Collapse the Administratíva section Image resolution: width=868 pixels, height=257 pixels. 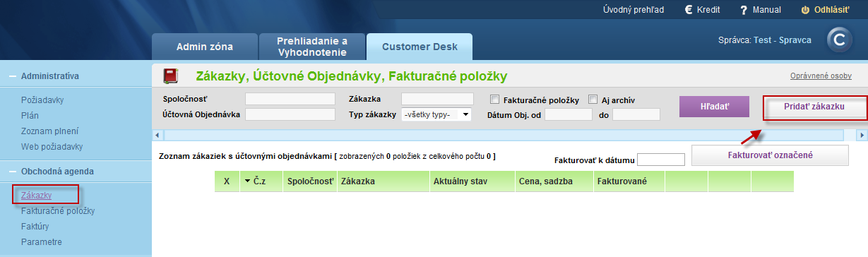click(x=13, y=76)
